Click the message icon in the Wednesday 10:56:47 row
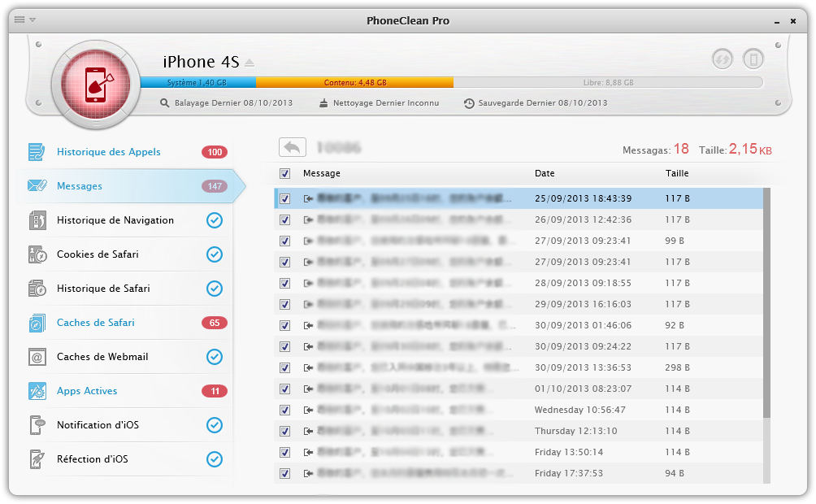Screen dimensions: 816x504 pyautogui.click(x=308, y=410)
